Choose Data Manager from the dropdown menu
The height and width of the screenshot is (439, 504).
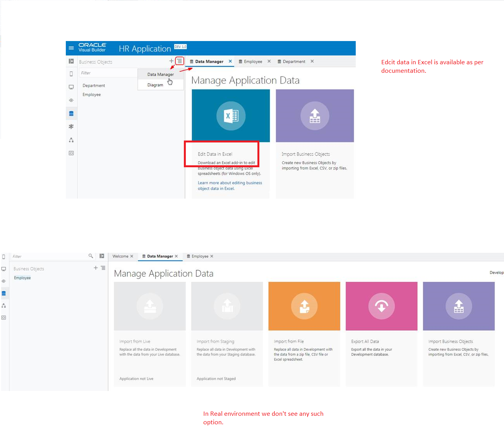[x=161, y=74]
